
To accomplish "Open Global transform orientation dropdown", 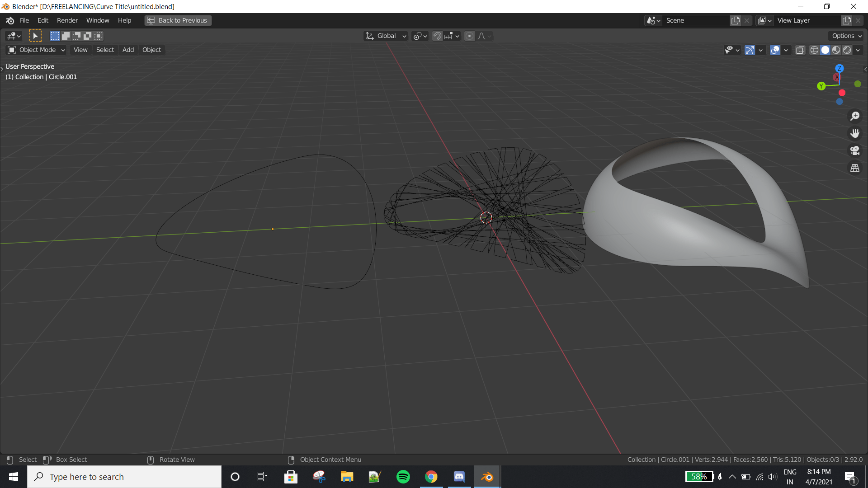I will 386,36.
